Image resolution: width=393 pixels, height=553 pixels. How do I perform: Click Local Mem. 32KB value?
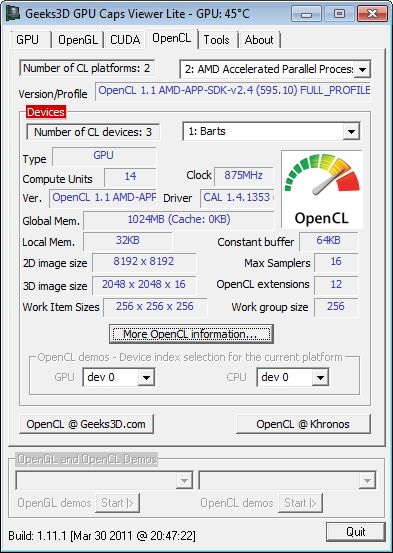click(x=128, y=242)
